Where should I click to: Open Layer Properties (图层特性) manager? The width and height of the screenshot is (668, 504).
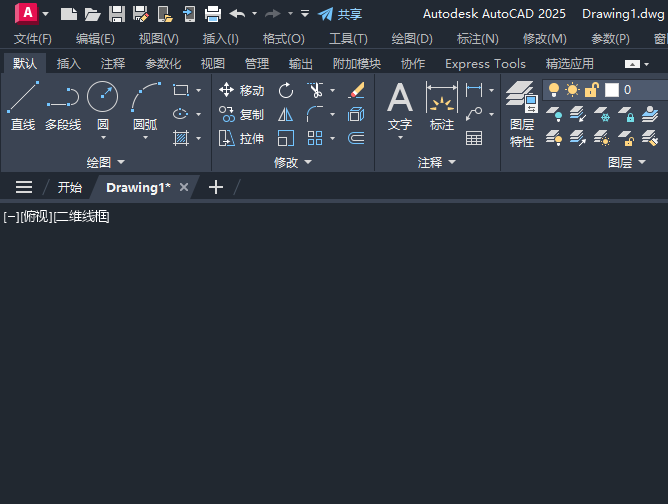click(522, 114)
